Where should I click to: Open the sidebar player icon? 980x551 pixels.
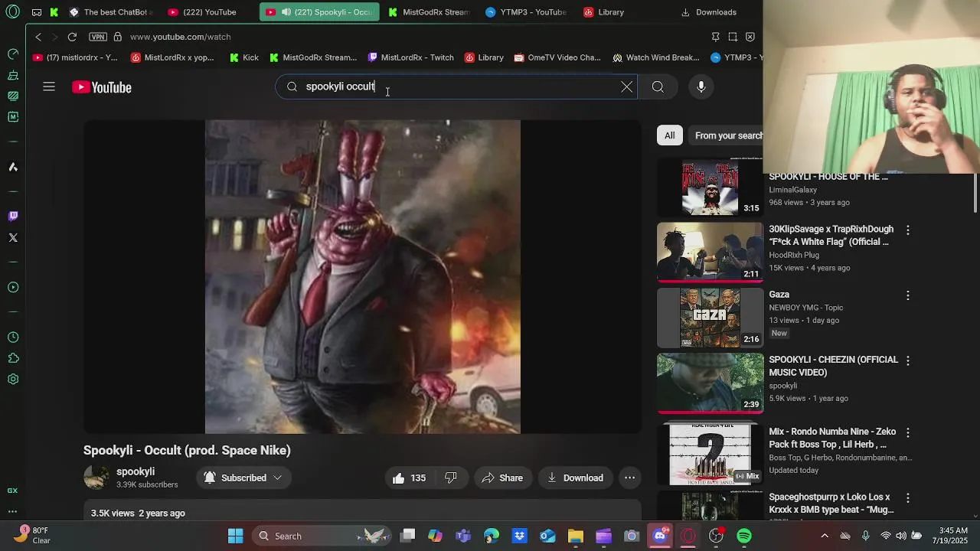(x=13, y=288)
